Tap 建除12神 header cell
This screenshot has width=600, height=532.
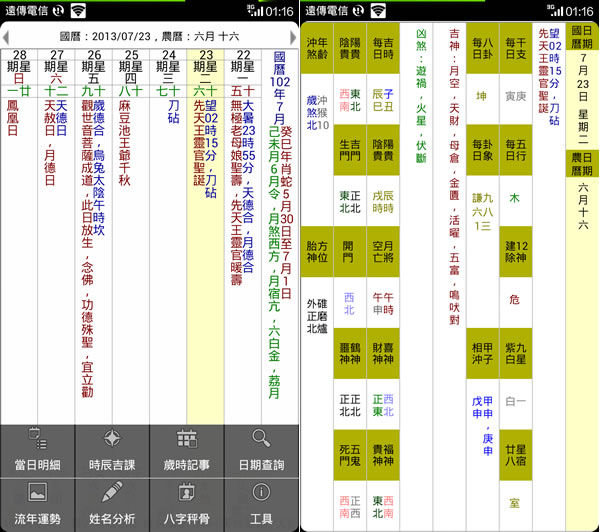tap(516, 252)
